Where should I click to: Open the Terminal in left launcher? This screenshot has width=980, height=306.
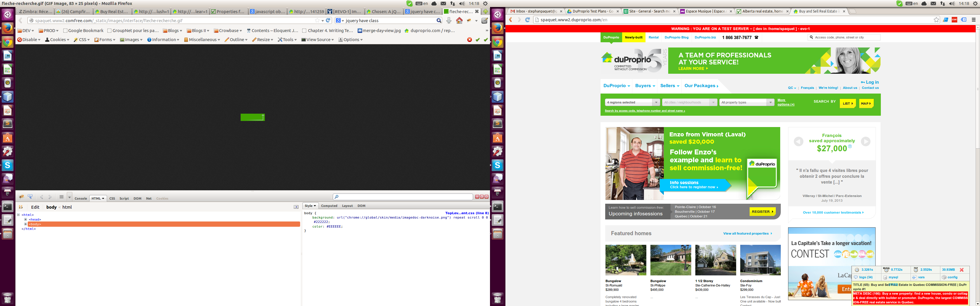pos(8,206)
